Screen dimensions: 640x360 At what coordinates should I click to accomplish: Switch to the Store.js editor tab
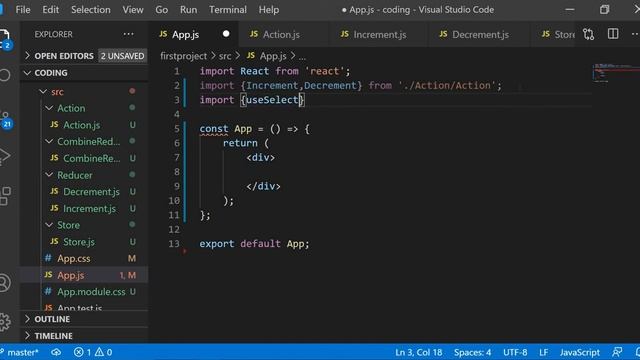[x=553, y=34]
